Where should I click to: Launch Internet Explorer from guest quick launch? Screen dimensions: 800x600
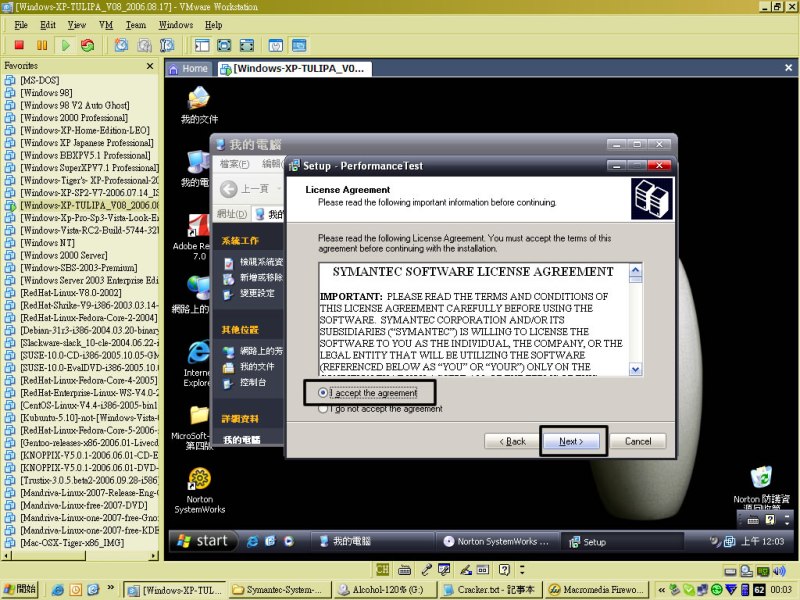pos(252,541)
